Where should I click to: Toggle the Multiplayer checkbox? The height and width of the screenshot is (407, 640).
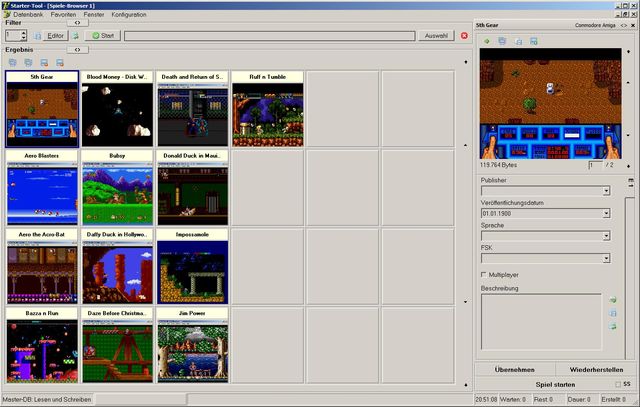tap(484, 275)
